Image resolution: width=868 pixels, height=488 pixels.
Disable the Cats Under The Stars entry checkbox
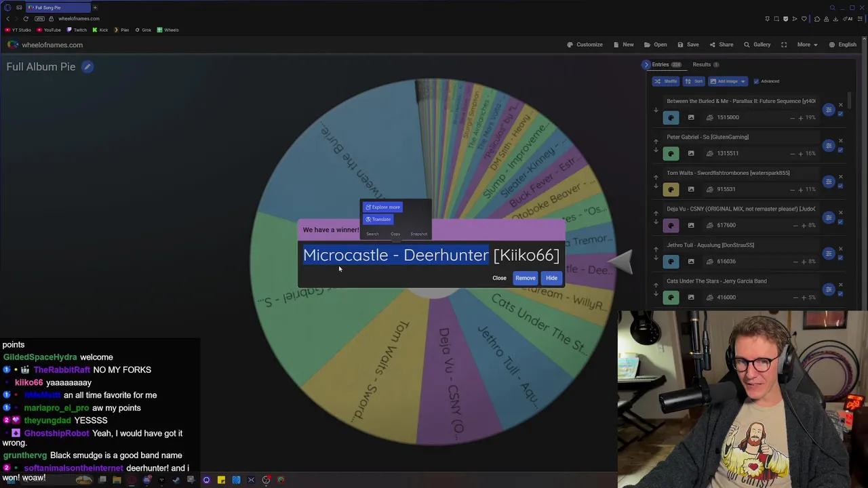coord(840,293)
